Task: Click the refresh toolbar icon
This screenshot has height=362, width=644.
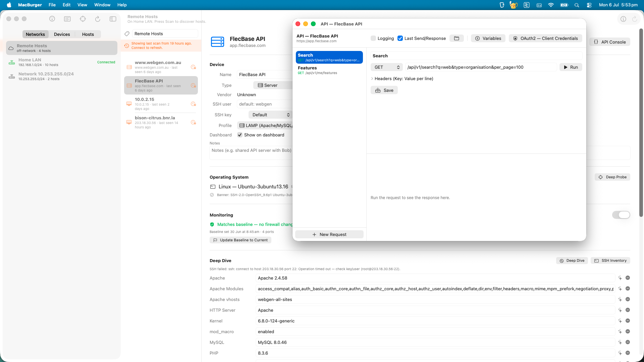Action: click(98, 19)
